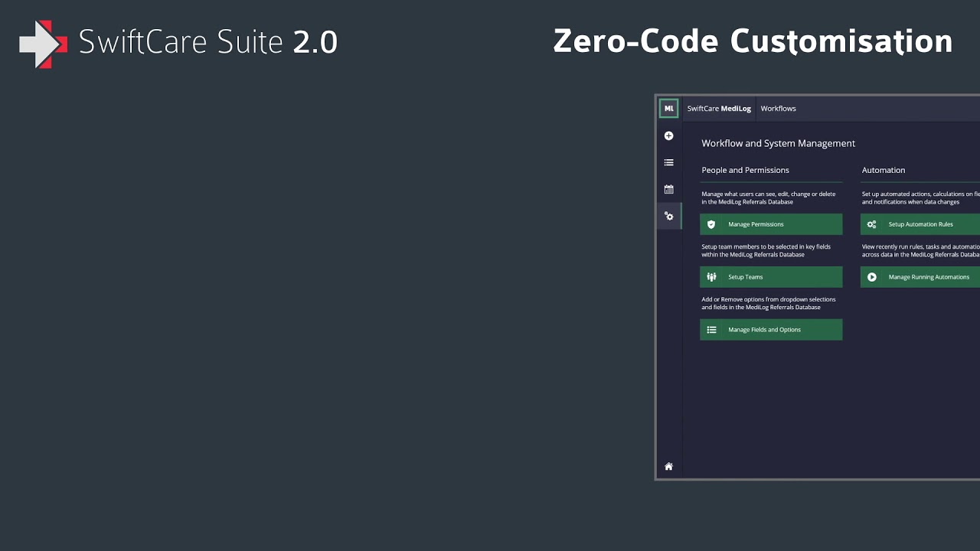Open Manage Fields and Options label
The height and width of the screenshot is (551, 980).
[x=764, y=330]
